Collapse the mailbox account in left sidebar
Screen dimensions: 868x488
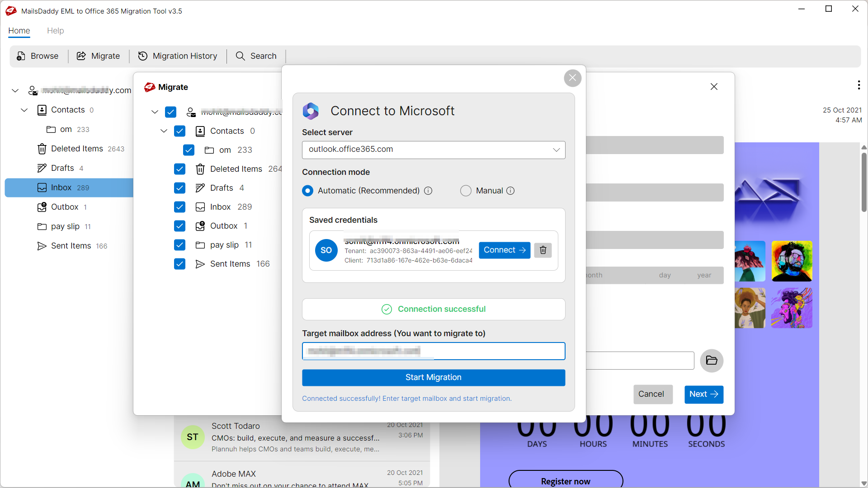tap(15, 91)
